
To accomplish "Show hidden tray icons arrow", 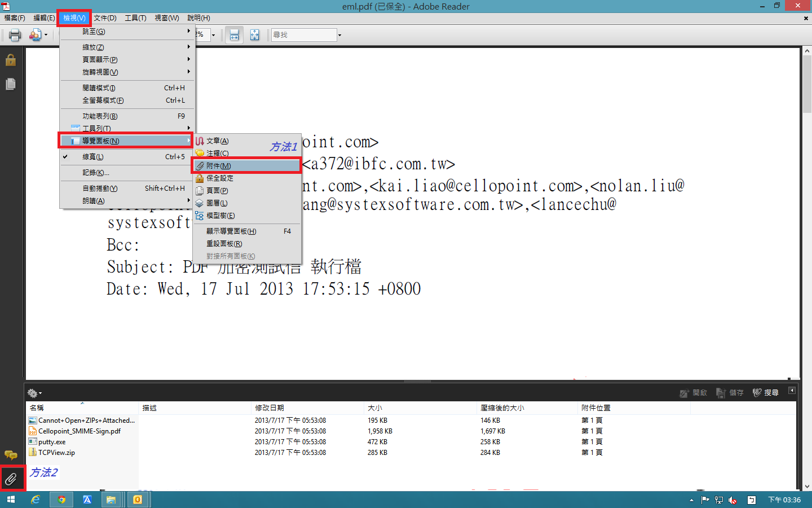I will tap(692, 500).
